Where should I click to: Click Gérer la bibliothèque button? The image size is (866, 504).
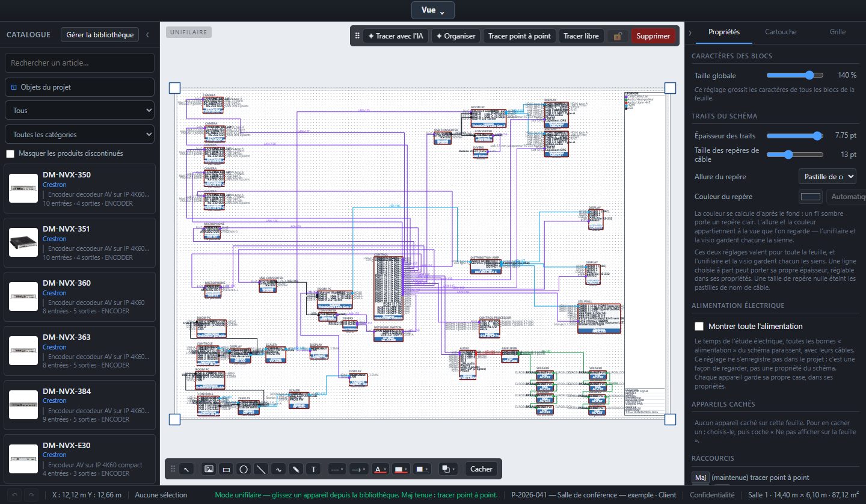point(100,35)
